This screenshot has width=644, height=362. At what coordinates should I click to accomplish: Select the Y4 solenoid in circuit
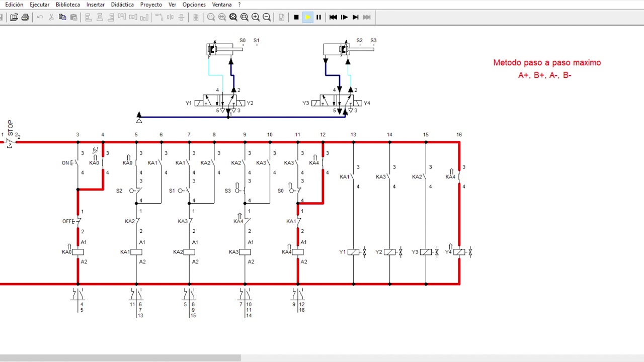[x=459, y=252]
